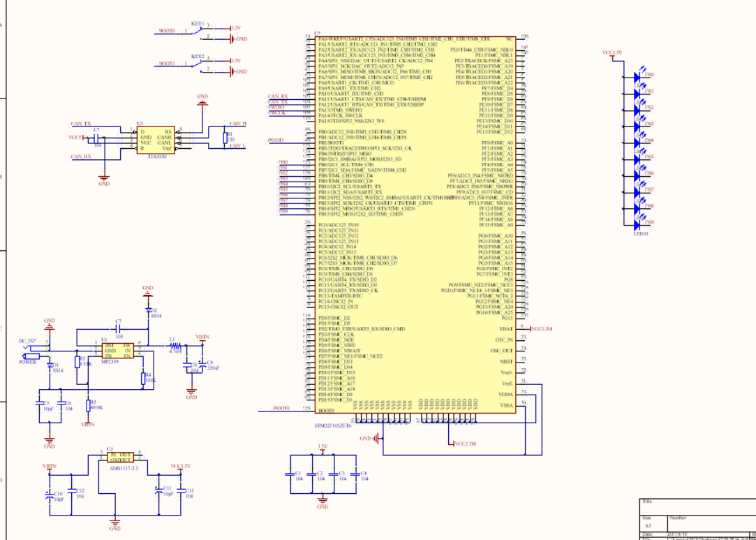Select capacitor C5 10uF
This screenshot has width=756, height=540.
(x=39, y=402)
